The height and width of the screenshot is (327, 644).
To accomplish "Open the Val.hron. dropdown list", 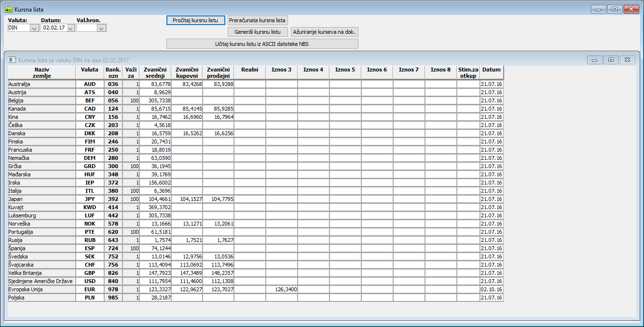I will tap(101, 28).
